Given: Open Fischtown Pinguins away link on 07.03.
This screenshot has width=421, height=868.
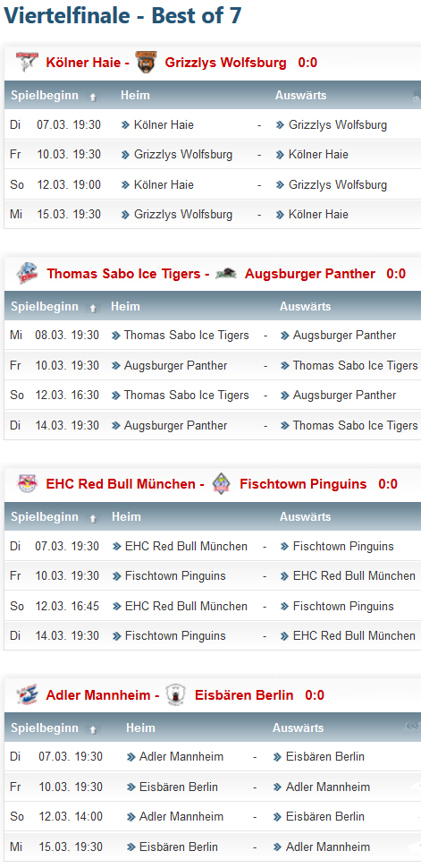Looking at the screenshot, I should pos(343,547).
